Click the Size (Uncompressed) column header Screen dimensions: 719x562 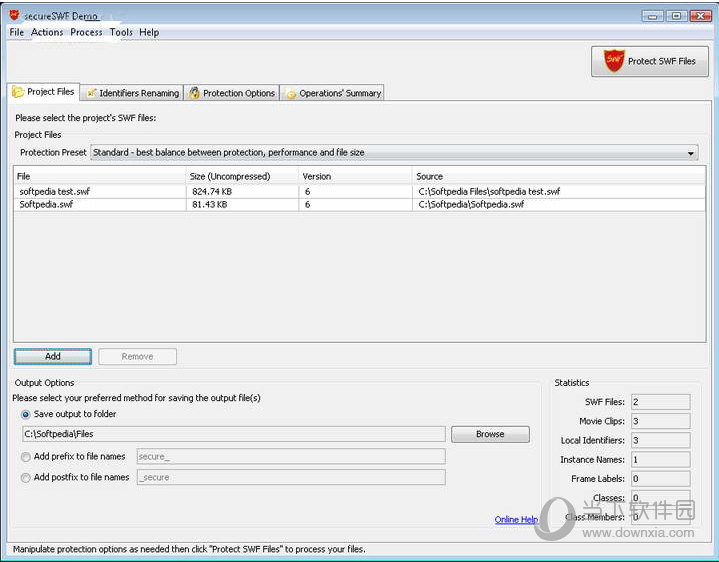[242, 176]
